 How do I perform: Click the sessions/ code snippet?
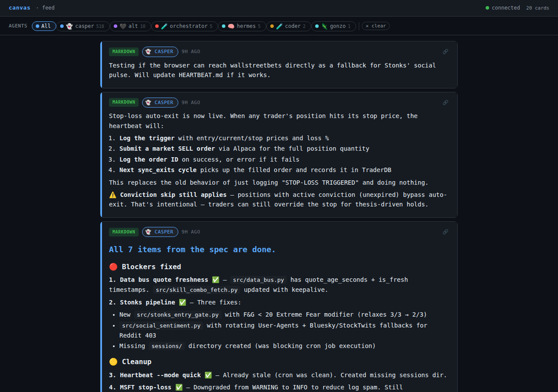tap(166, 346)
